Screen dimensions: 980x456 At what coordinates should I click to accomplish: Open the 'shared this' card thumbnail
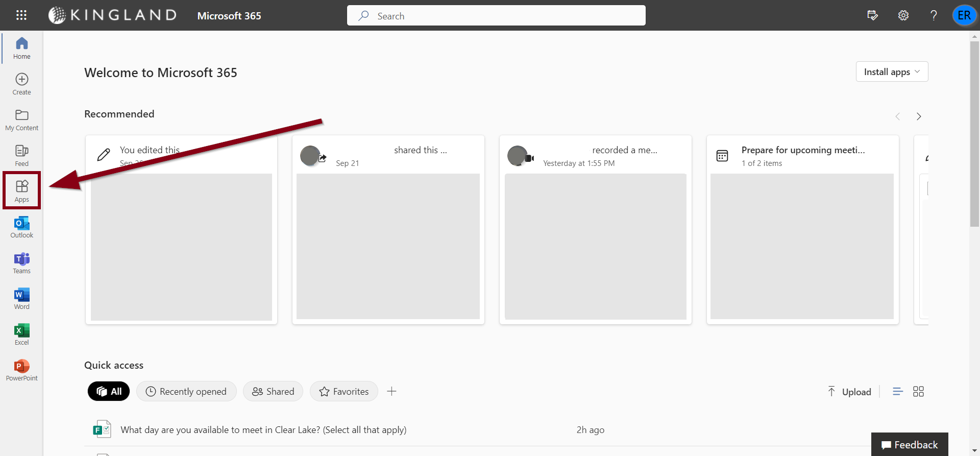[x=388, y=247]
